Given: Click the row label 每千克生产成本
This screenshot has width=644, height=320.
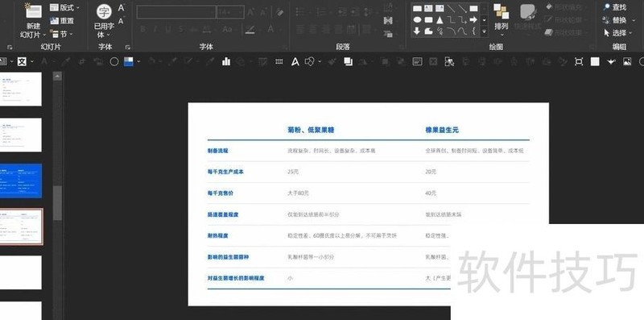Looking at the screenshot, I should pyautogui.click(x=225, y=172).
